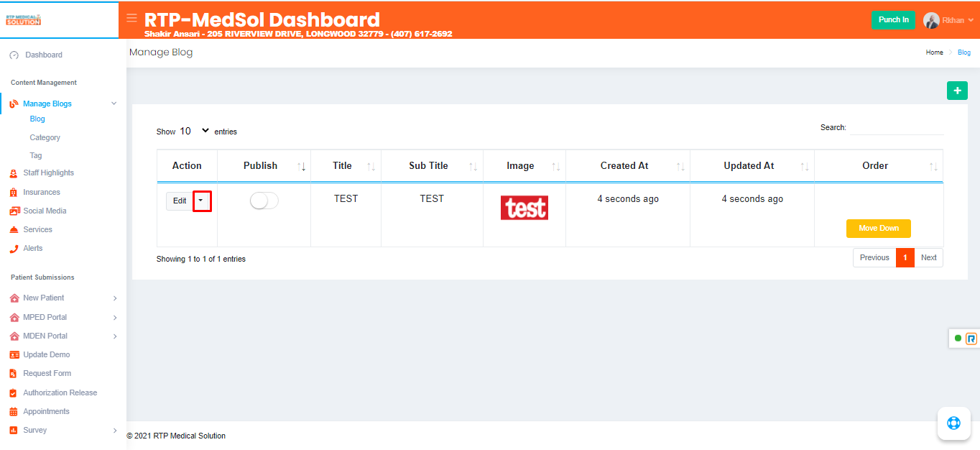Click the hamburger menu icon in header
Screen dimensions: 980x450
pos(131,18)
